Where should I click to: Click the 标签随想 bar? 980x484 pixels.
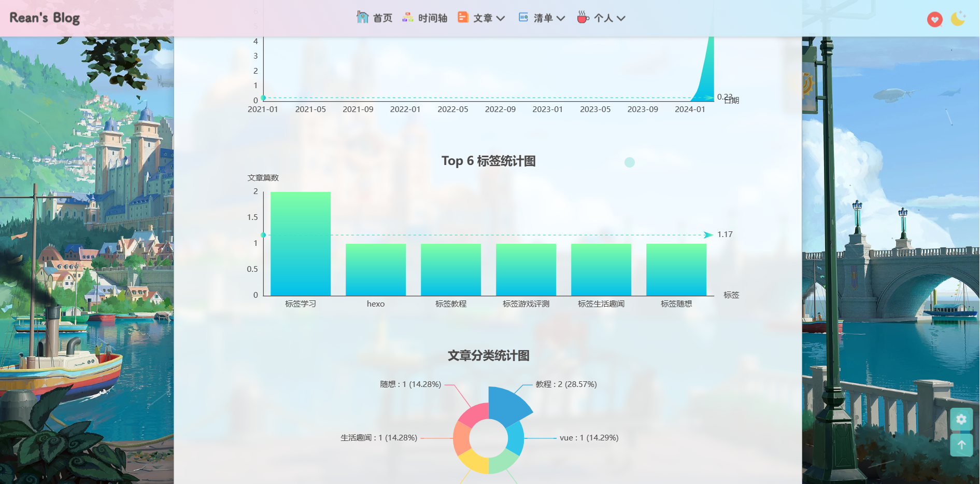(676, 270)
